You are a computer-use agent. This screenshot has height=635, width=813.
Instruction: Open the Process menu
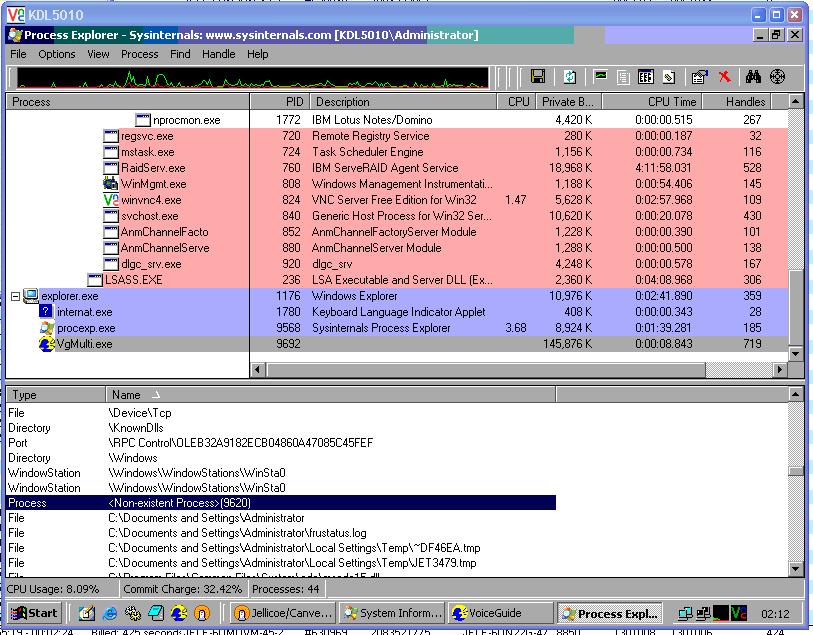coord(139,54)
